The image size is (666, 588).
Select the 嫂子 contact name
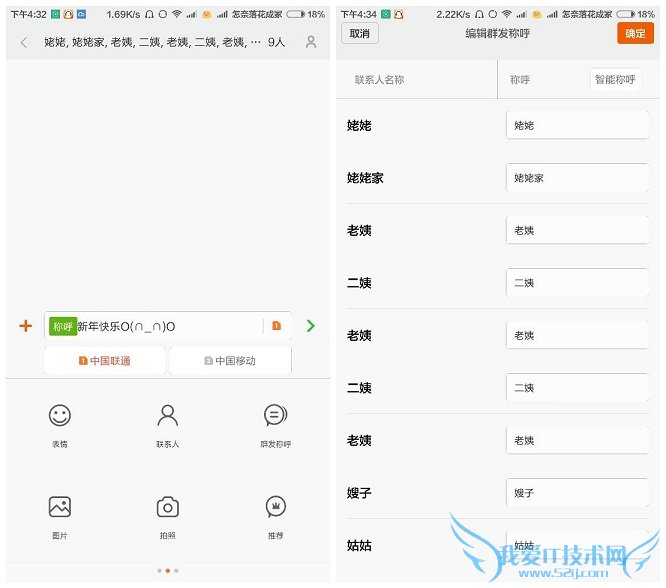tap(359, 493)
